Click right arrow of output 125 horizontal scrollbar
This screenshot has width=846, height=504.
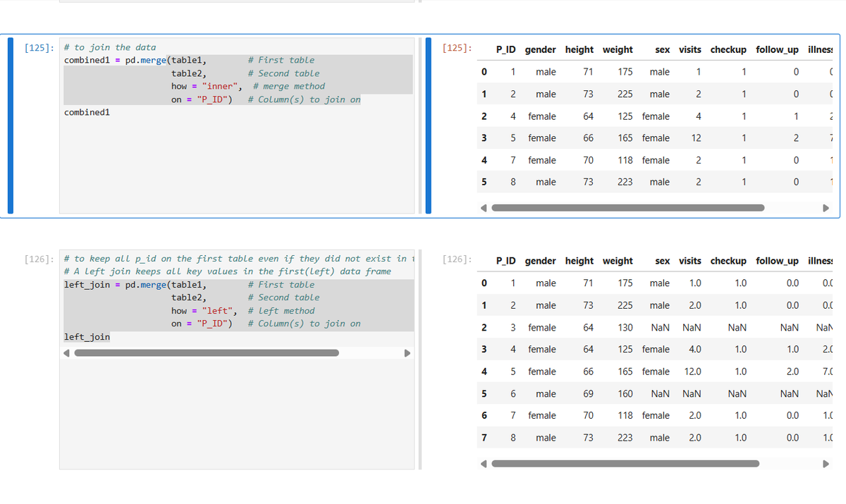pyautogui.click(x=828, y=208)
